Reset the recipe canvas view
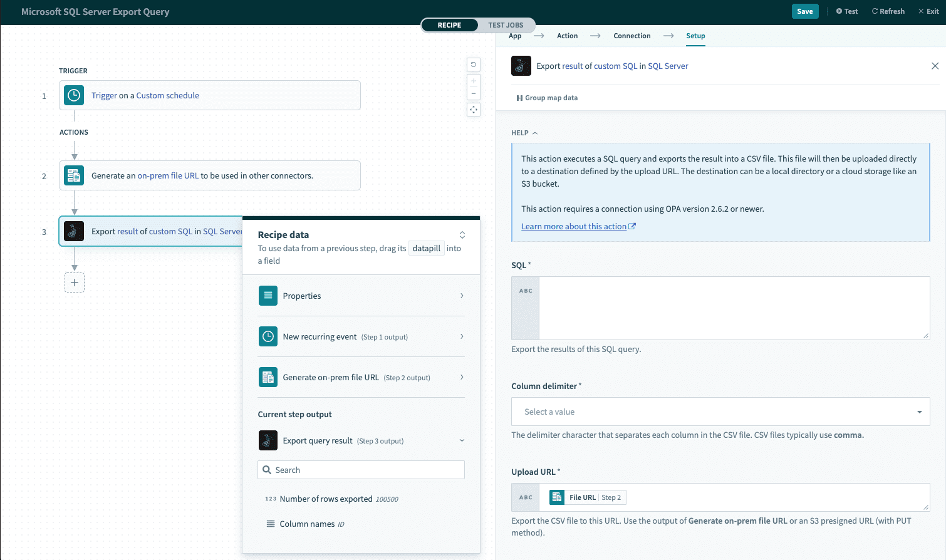 [x=473, y=64]
